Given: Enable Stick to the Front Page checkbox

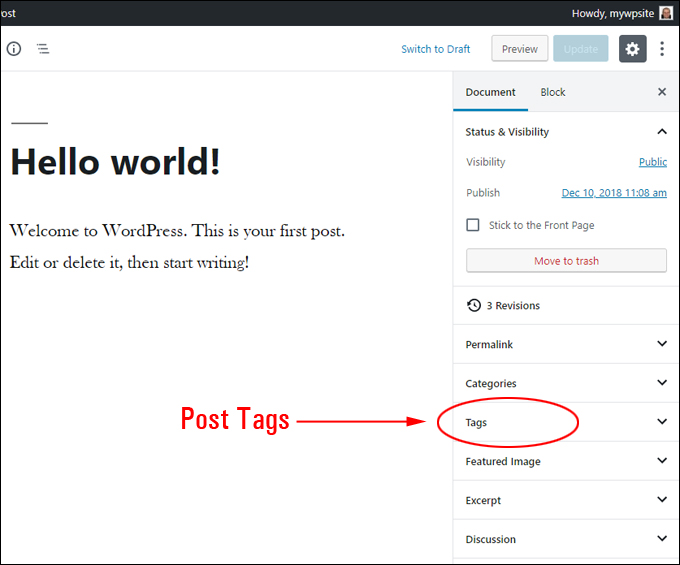Looking at the screenshot, I should click(x=473, y=225).
